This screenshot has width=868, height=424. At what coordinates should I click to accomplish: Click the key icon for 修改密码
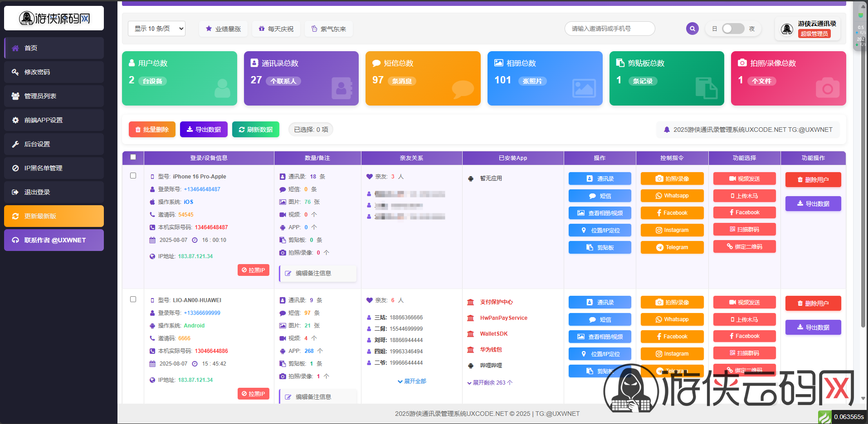click(15, 72)
